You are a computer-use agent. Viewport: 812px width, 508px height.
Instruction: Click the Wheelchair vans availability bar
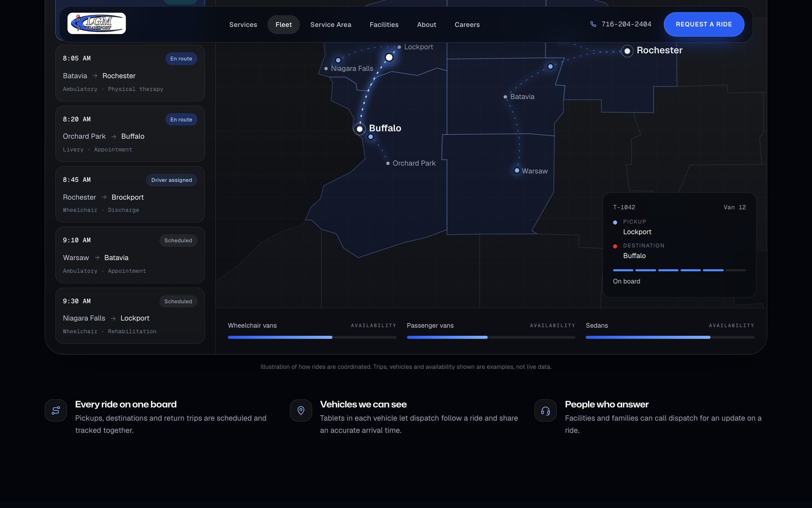pos(312,337)
